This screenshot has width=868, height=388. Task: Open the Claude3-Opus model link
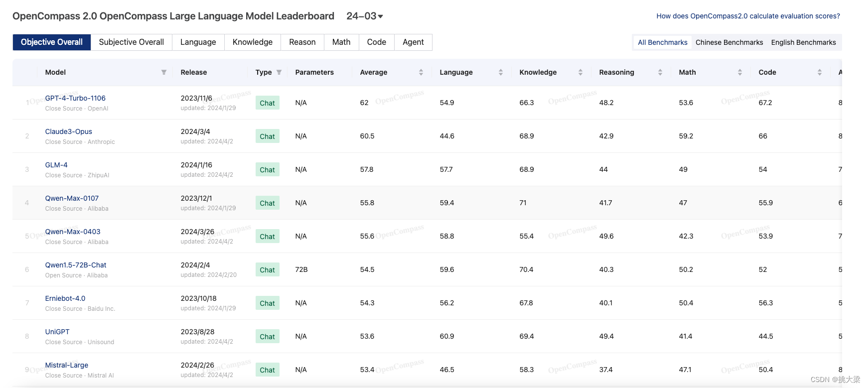pos(69,131)
